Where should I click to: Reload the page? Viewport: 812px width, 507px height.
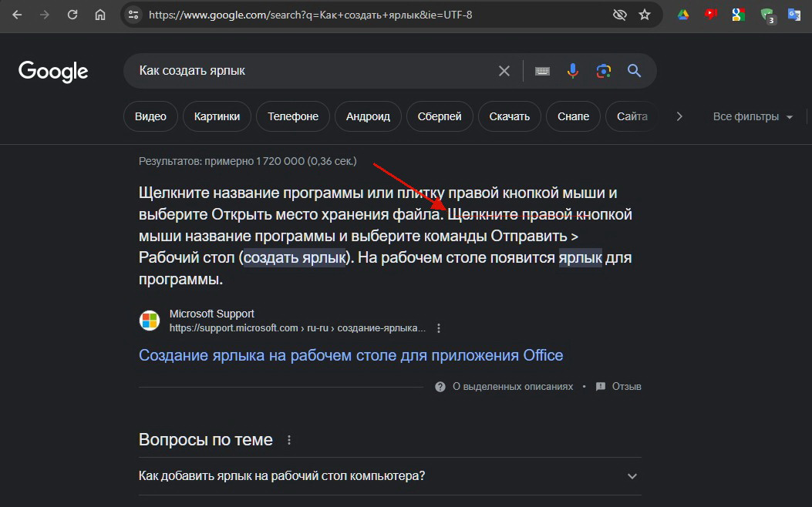point(72,15)
